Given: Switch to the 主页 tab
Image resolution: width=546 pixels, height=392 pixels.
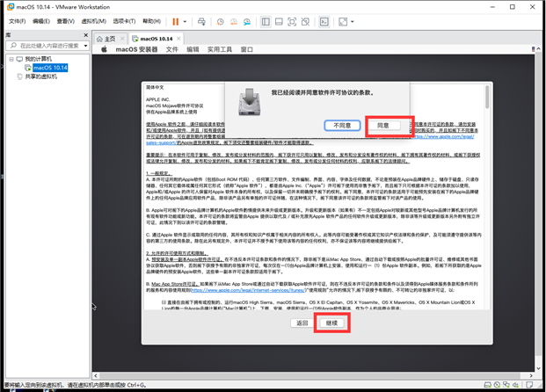Looking at the screenshot, I should (x=110, y=39).
